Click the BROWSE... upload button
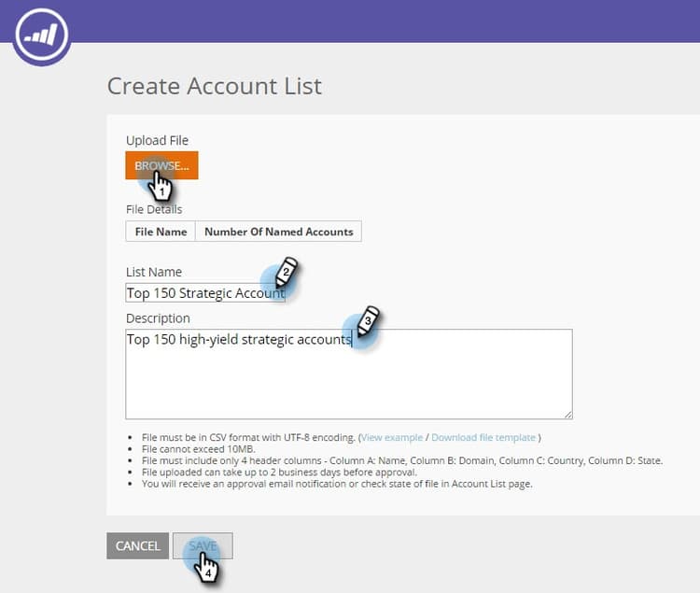The image size is (700, 593). coord(161,165)
